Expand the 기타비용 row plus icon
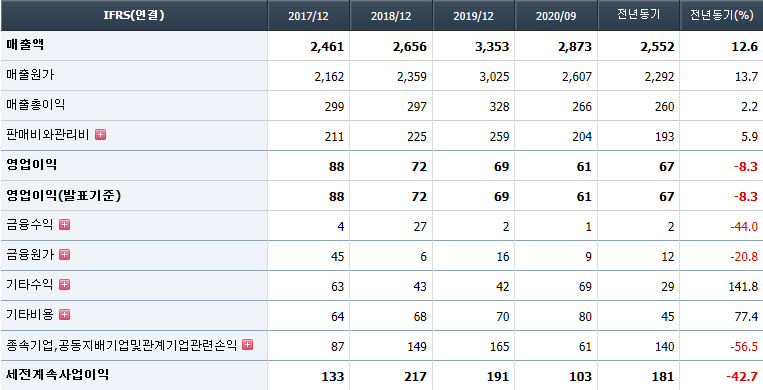This screenshot has width=763, height=390. point(65,315)
